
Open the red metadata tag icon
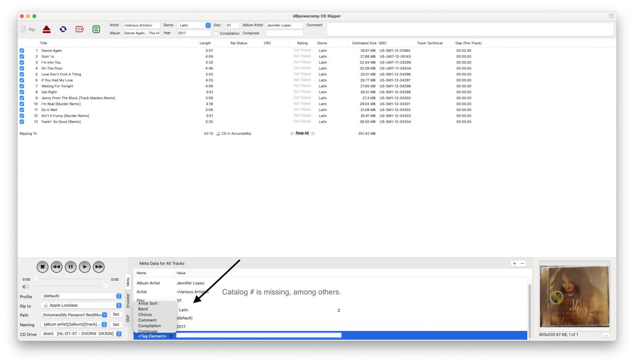(x=79, y=29)
